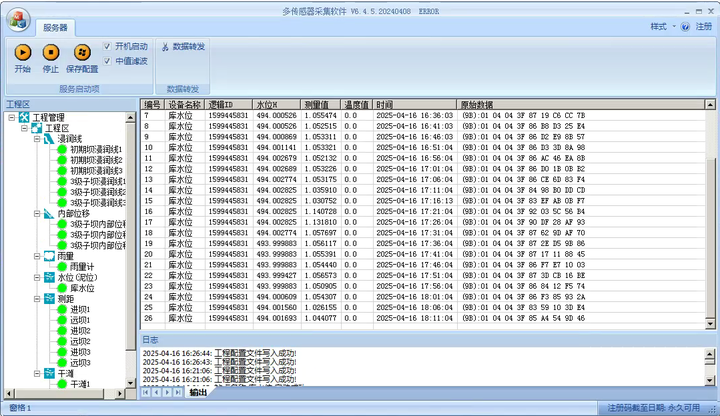Click project tree vertical scrollbar down arrow
This screenshot has width=720, height=416.
(x=130, y=383)
